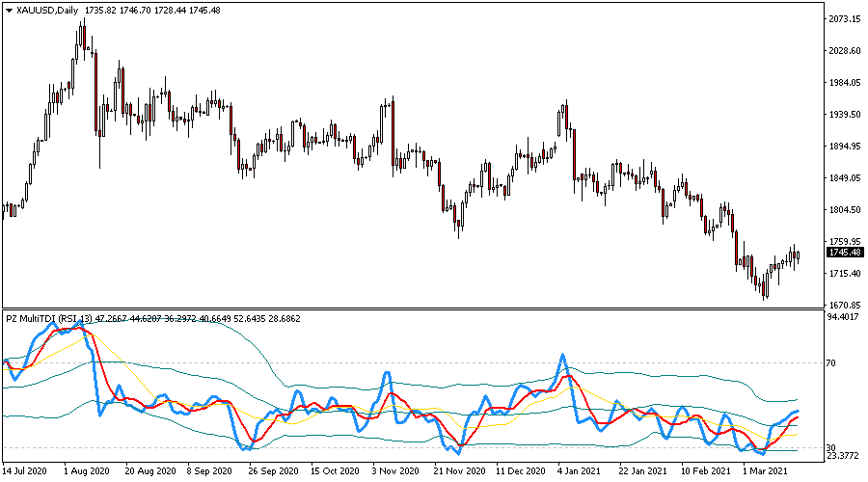Click the divider between the price chart and indicator window
The width and height of the screenshot is (868, 482).
(x=415, y=308)
